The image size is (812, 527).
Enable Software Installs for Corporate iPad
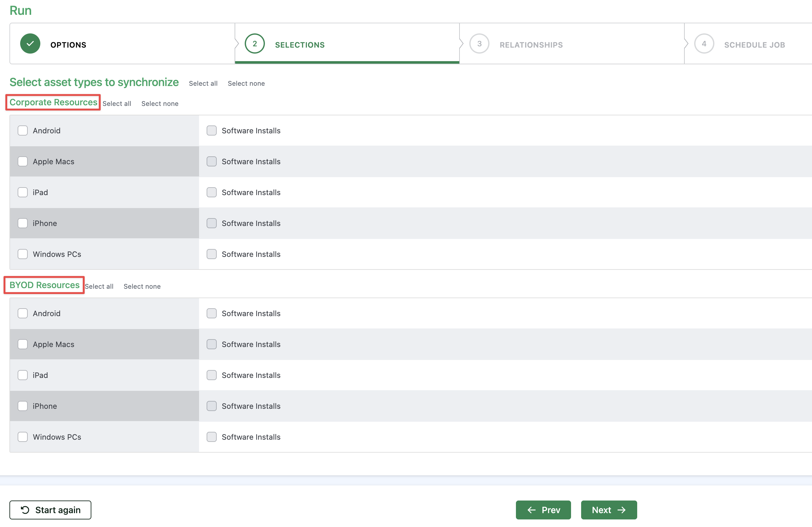pos(212,192)
